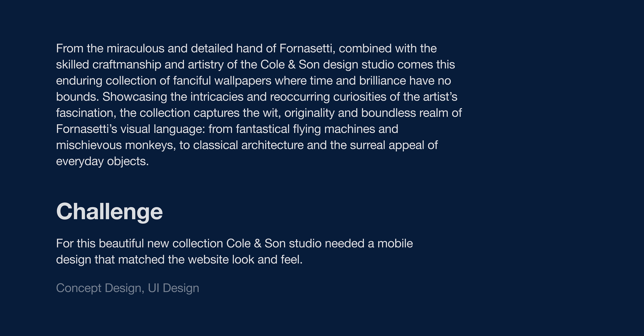644x336 pixels.
Task: Select the word "fascination"
Action: [x=86, y=113]
